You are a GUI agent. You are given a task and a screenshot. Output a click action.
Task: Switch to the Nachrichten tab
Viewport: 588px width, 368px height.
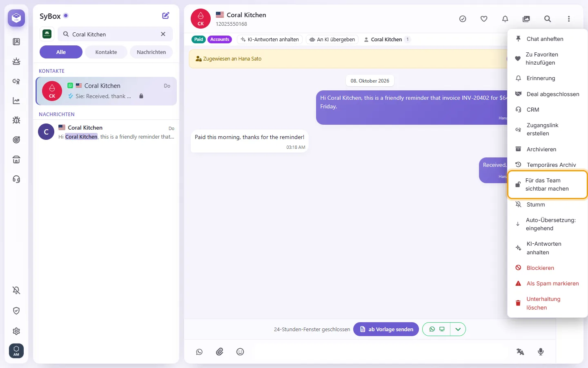tap(151, 52)
